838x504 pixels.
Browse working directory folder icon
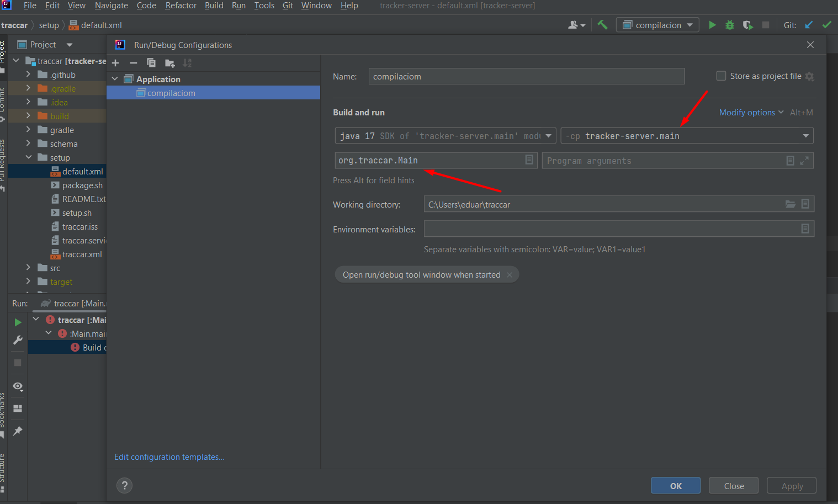click(791, 204)
